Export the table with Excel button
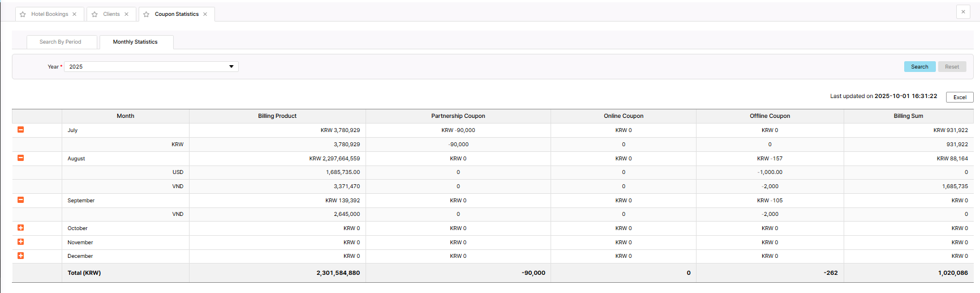The height and width of the screenshot is (293, 980). pyautogui.click(x=960, y=97)
